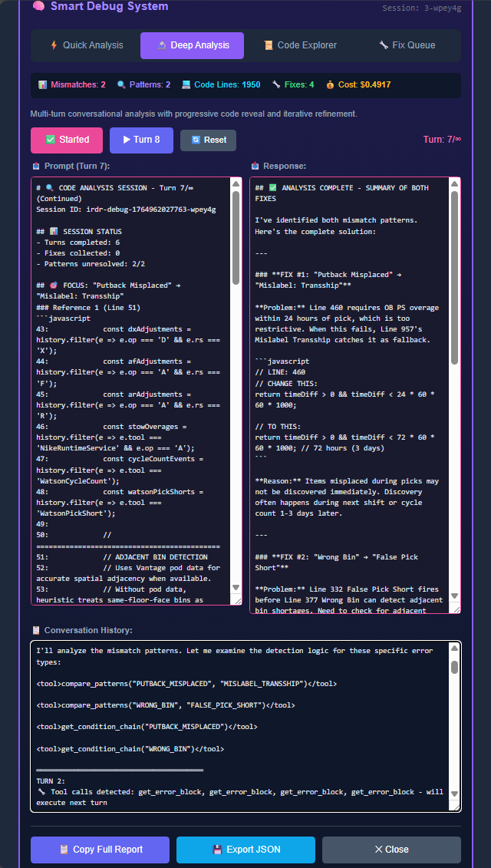The image size is (491, 868).
Task: Switch to the Quick Analysis tab
Action: click(x=87, y=45)
